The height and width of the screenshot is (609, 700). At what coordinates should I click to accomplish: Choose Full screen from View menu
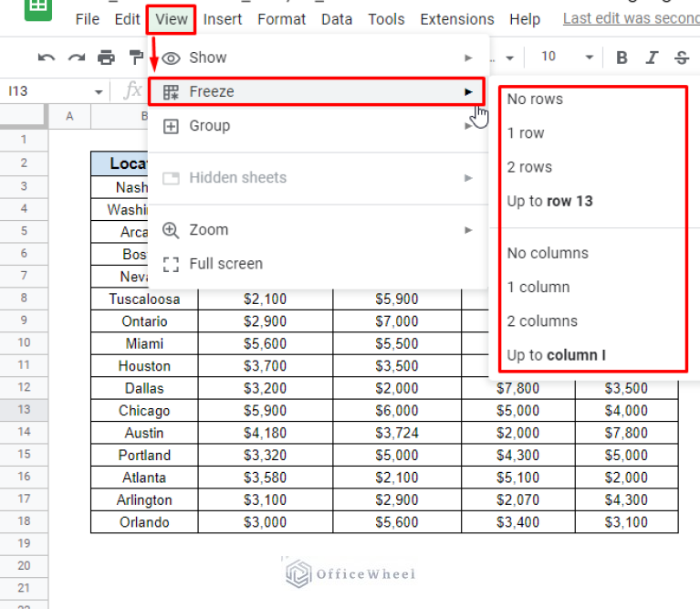(225, 264)
